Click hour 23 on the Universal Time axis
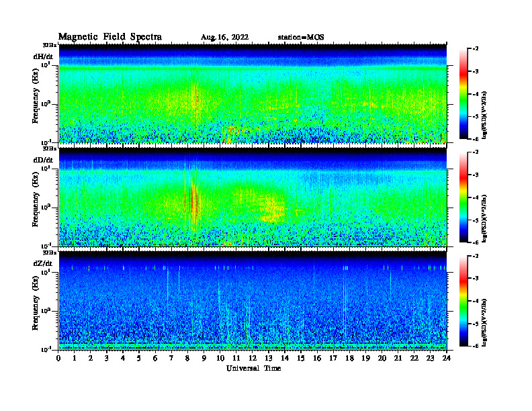Screen dimensions: 532x411 click(430, 359)
